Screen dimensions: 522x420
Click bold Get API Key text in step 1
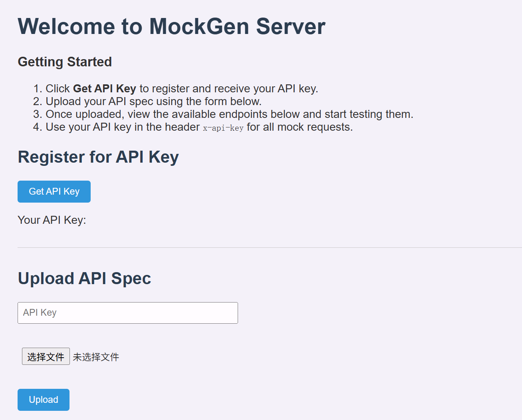coord(105,89)
